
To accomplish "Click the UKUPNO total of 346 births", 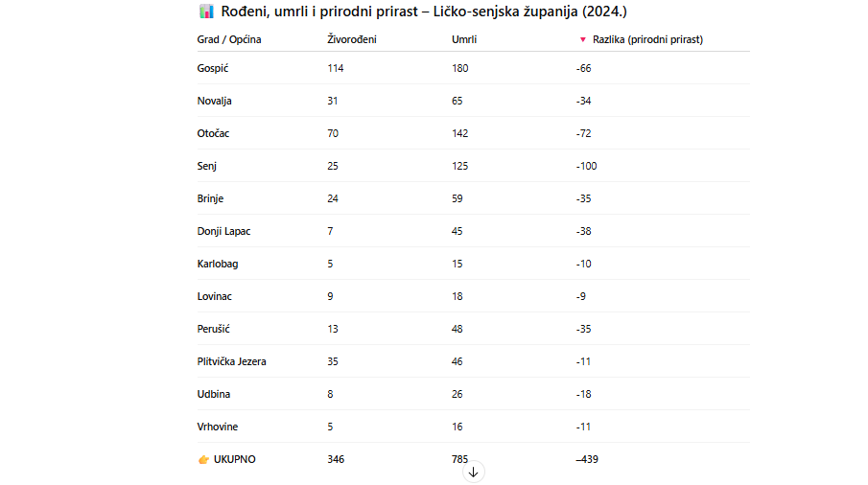I will coord(336,459).
